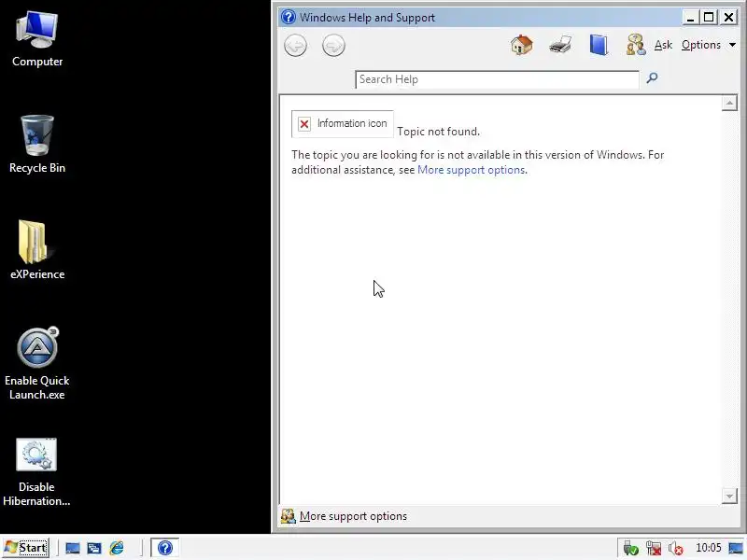The width and height of the screenshot is (747, 560).
Task: Print the current help topic
Action: pos(560,45)
